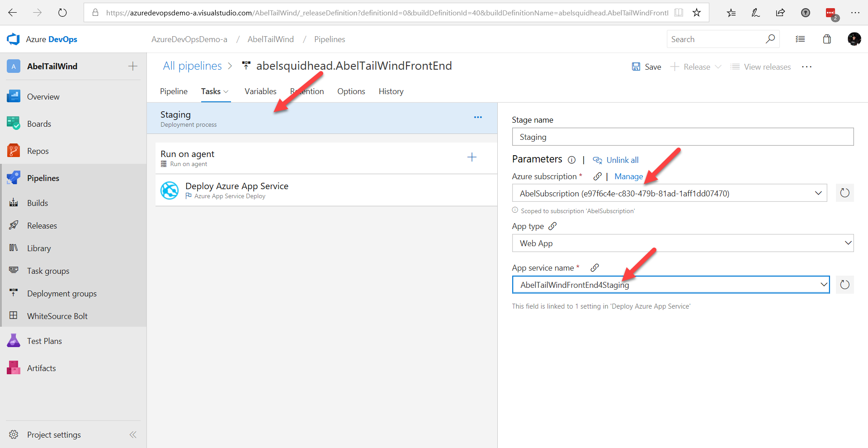Click Manage Azure subscription link
The image size is (868, 448).
[x=628, y=176]
